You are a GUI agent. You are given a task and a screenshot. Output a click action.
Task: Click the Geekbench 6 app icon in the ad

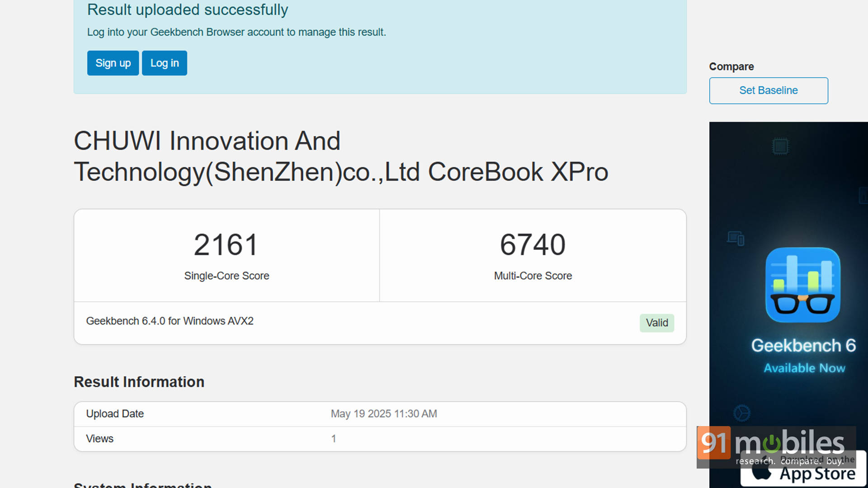coord(803,285)
